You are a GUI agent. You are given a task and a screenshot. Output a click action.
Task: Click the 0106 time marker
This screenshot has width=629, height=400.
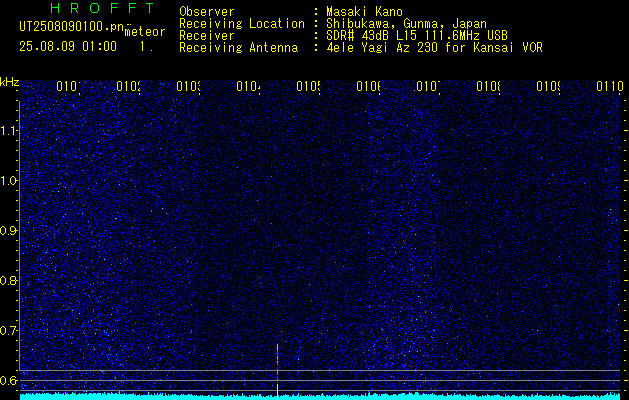click(x=368, y=86)
